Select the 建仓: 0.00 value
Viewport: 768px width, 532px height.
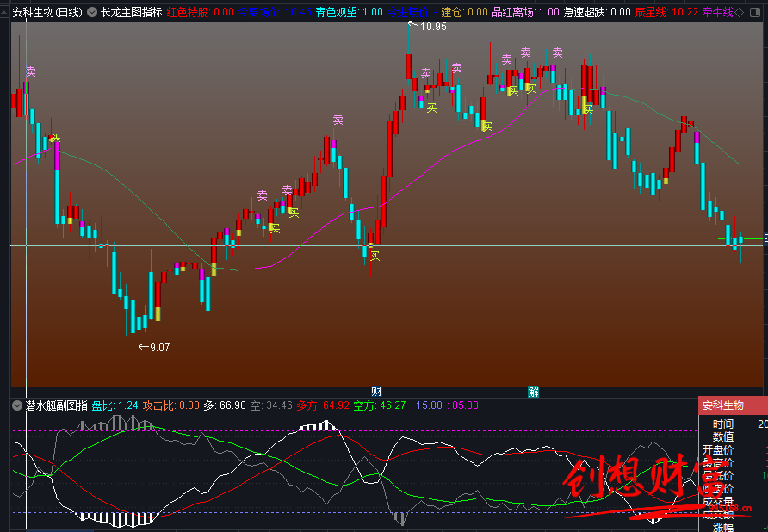464,12
